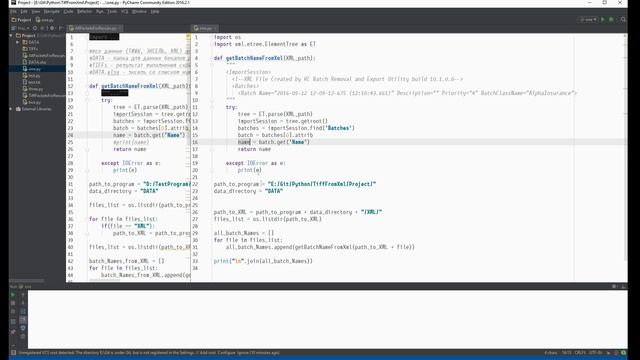Fold the getBatchNameFromXml function in right editor
This screenshot has width=640, height=360.
(x=212, y=58)
